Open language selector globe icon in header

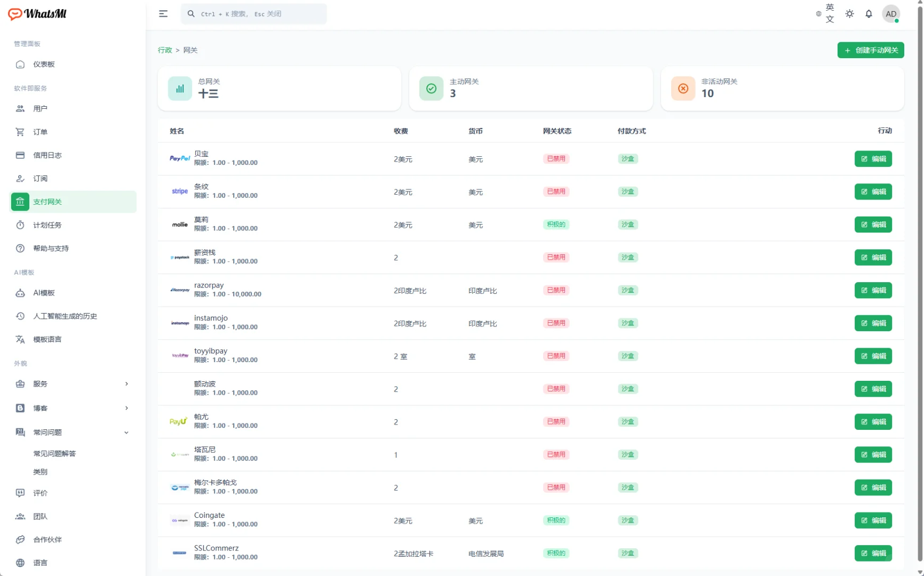(818, 14)
